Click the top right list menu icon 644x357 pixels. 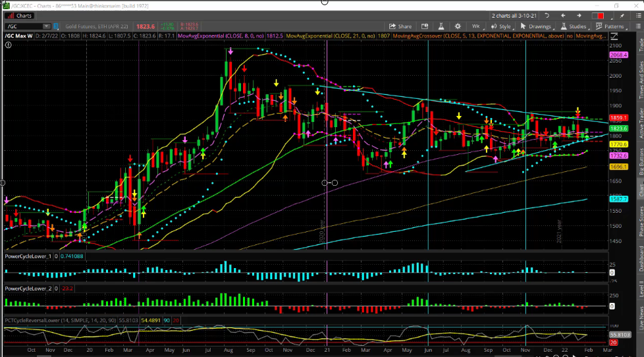(x=638, y=16)
